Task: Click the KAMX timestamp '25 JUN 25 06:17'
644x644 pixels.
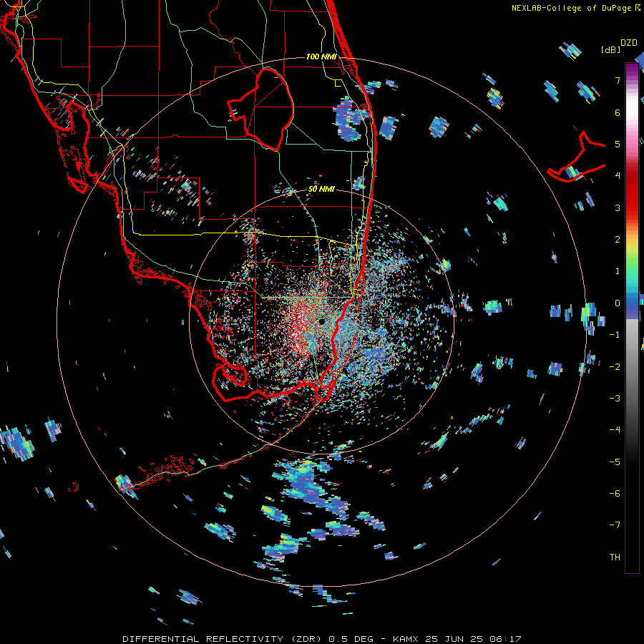Action: [472, 639]
